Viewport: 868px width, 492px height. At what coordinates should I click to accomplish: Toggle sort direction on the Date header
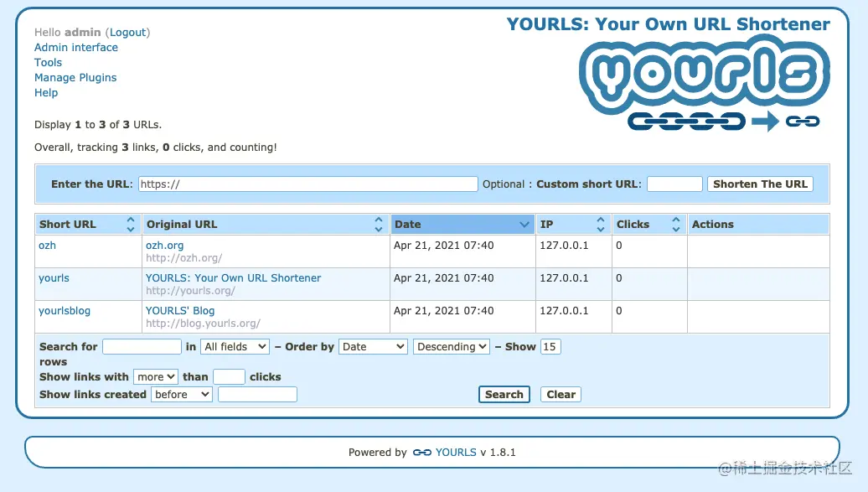[x=526, y=224]
